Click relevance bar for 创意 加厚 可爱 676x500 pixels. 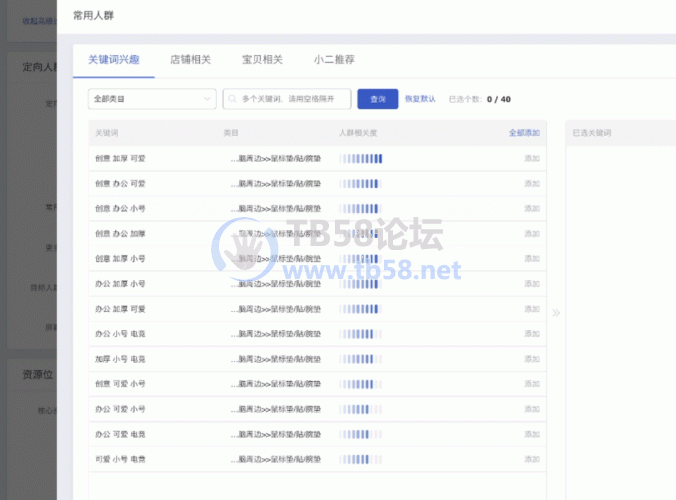pos(361,158)
